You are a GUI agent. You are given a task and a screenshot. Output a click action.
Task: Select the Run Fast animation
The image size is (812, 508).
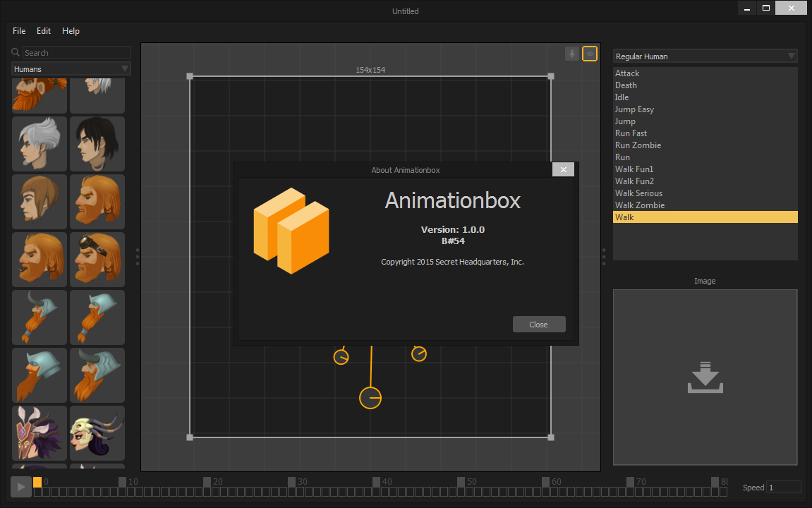(x=705, y=133)
